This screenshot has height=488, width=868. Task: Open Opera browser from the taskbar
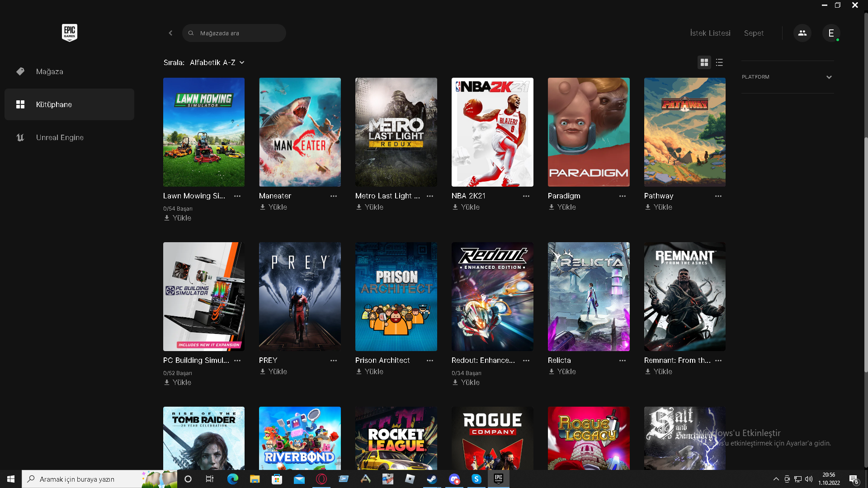pyautogui.click(x=321, y=479)
